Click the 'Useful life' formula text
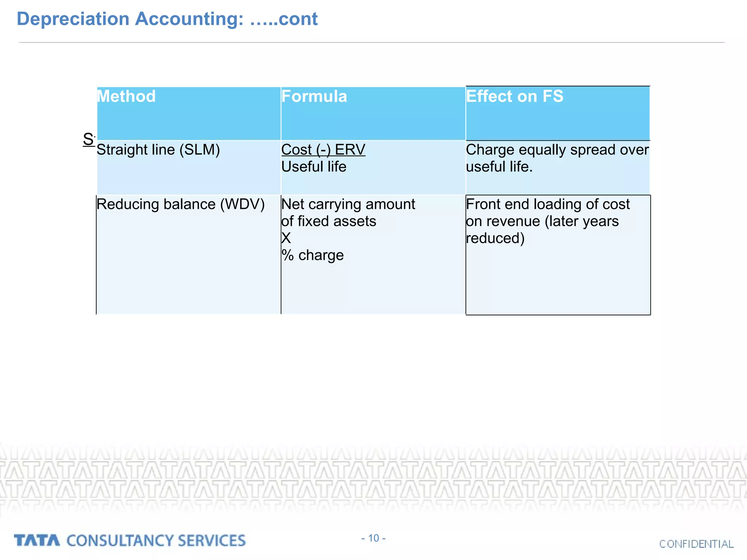 [x=314, y=167]
